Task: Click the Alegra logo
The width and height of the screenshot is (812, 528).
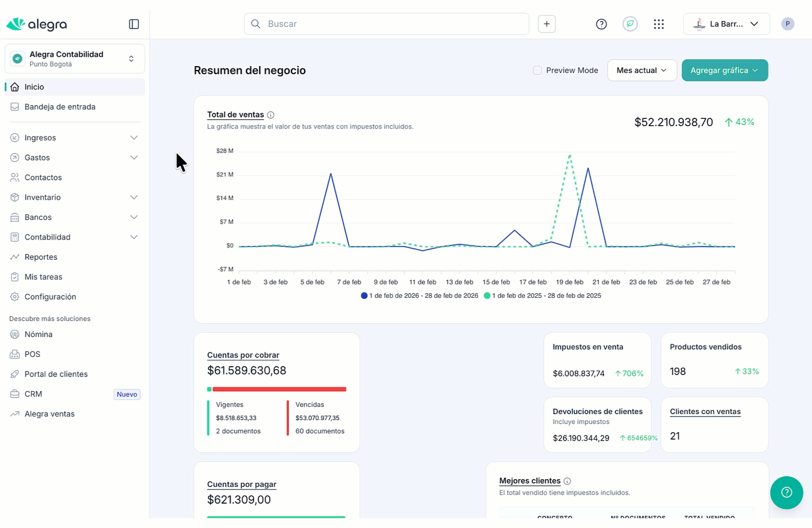Action: click(37, 24)
